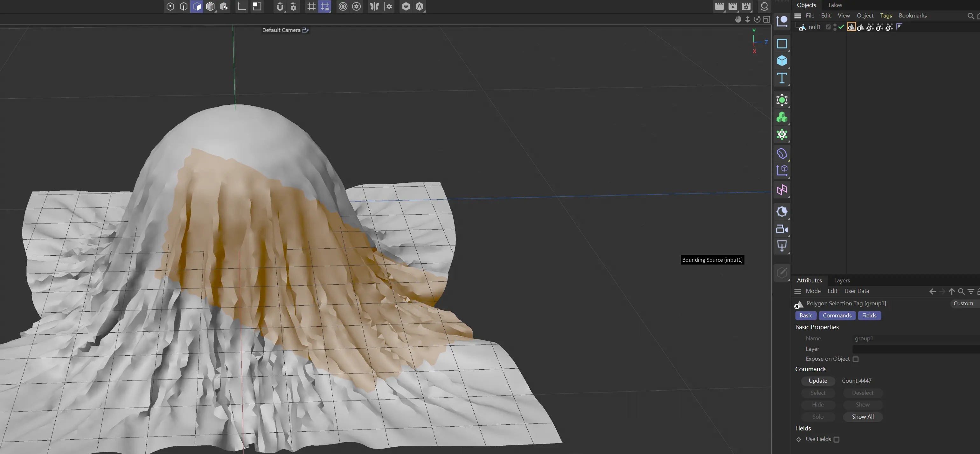This screenshot has width=980, height=454.
Task: Click the Bend deformer purple icon
Action: (782, 190)
